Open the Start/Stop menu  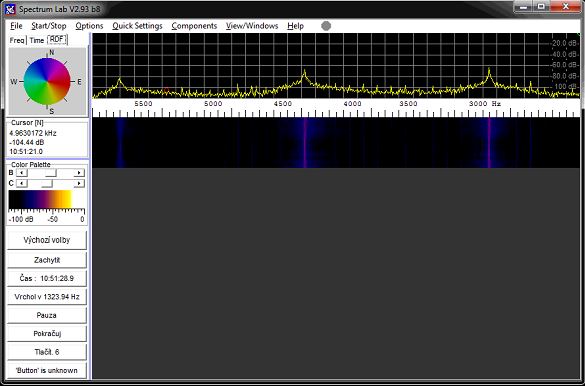tap(49, 26)
